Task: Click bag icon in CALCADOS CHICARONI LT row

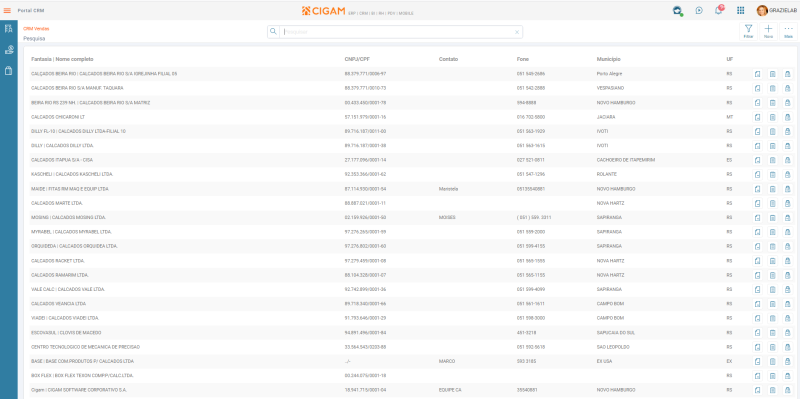Action: 787,117
